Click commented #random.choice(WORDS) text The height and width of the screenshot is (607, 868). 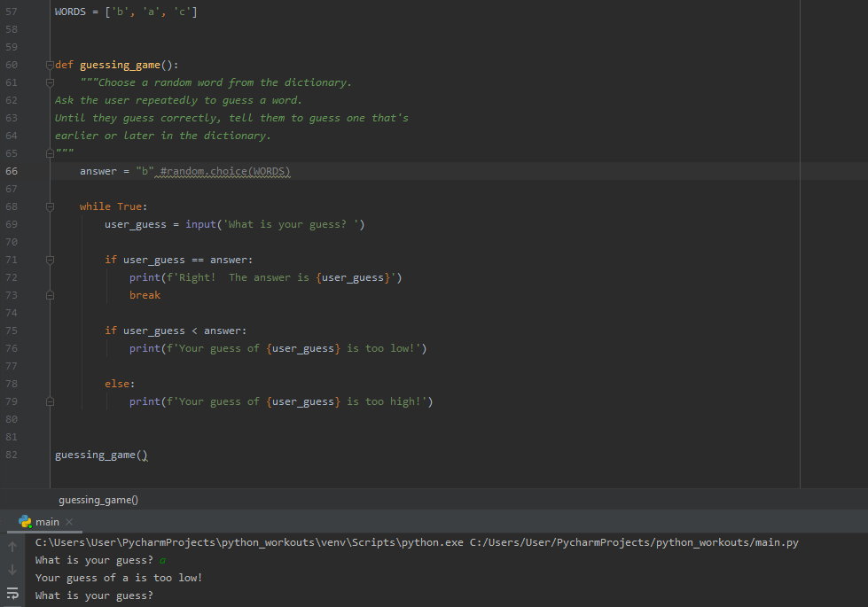(x=225, y=171)
